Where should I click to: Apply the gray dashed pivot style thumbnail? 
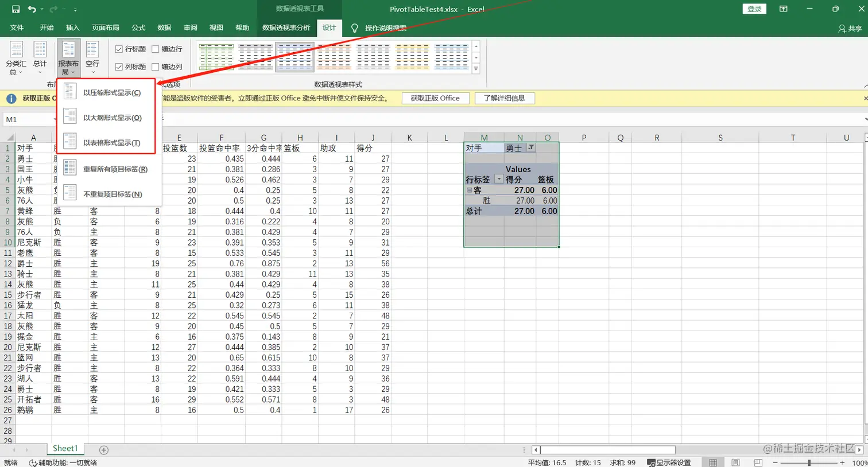[255, 57]
